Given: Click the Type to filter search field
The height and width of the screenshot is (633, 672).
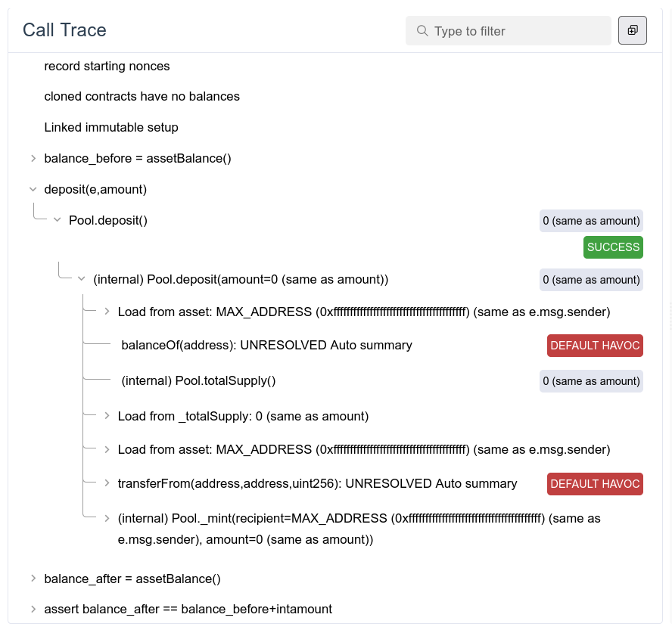Looking at the screenshot, I should pos(508,31).
